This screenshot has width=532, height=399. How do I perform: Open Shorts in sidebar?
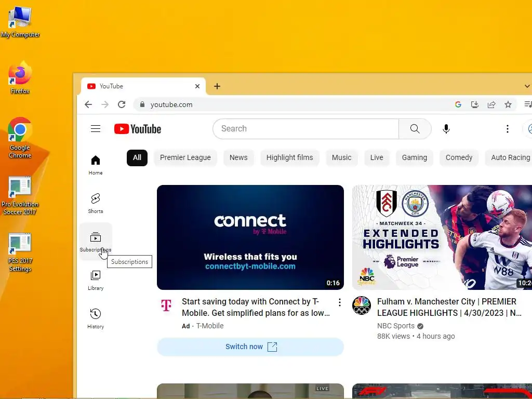(96, 204)
